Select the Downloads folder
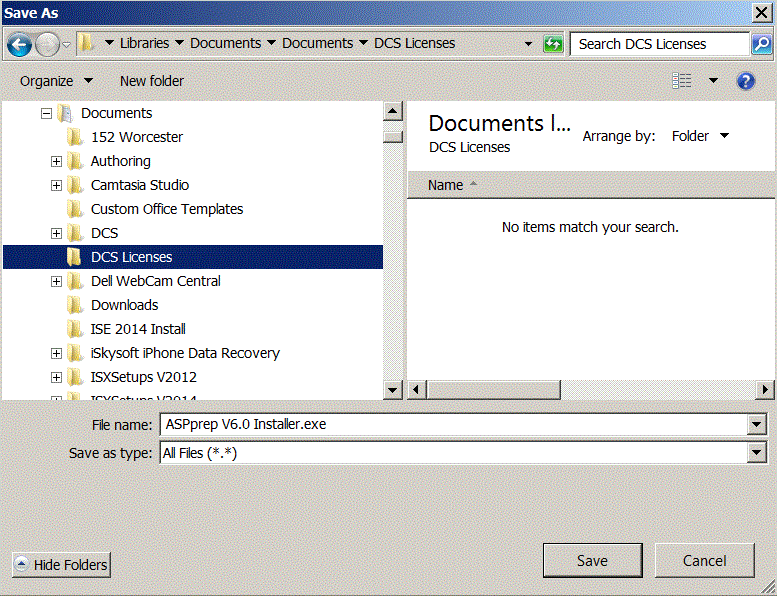This screenshot has height=596, width=777. point(124,305)
